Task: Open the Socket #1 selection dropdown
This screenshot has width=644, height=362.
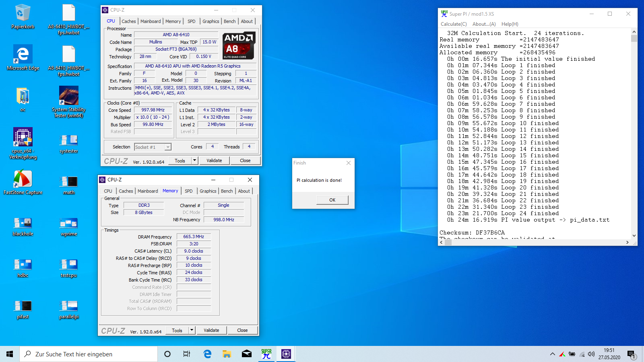Action: coord(153,147)
